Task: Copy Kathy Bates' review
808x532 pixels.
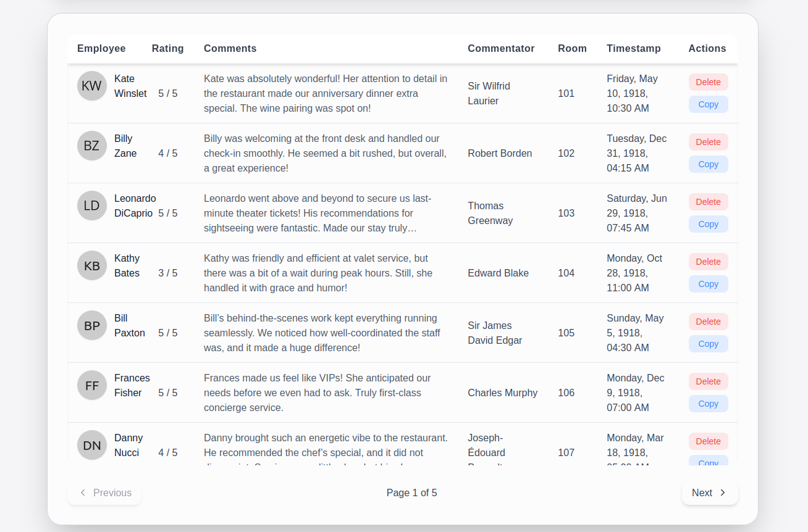Action: (708, 284)
